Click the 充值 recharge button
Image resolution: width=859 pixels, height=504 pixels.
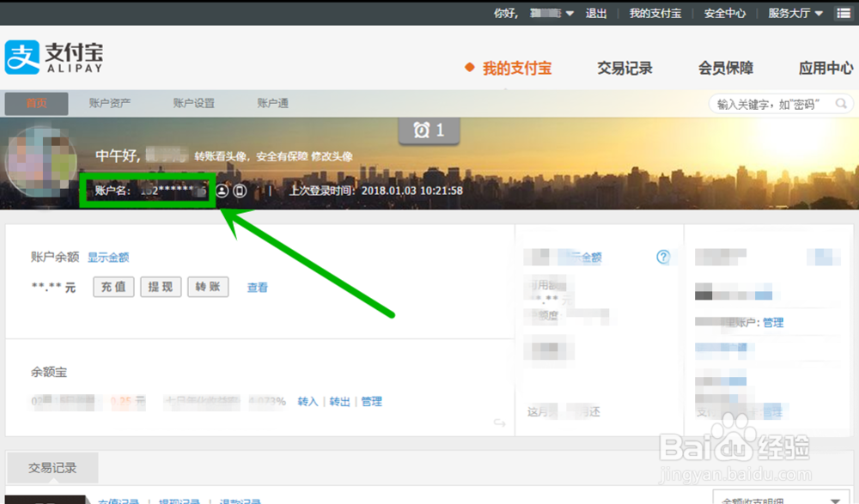click(x=113, y=288)
